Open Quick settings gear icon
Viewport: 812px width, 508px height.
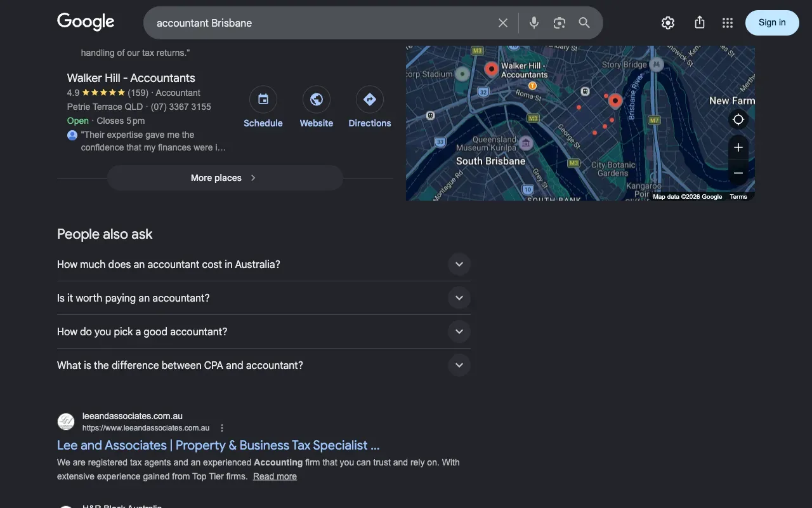(x=668, y=23)
